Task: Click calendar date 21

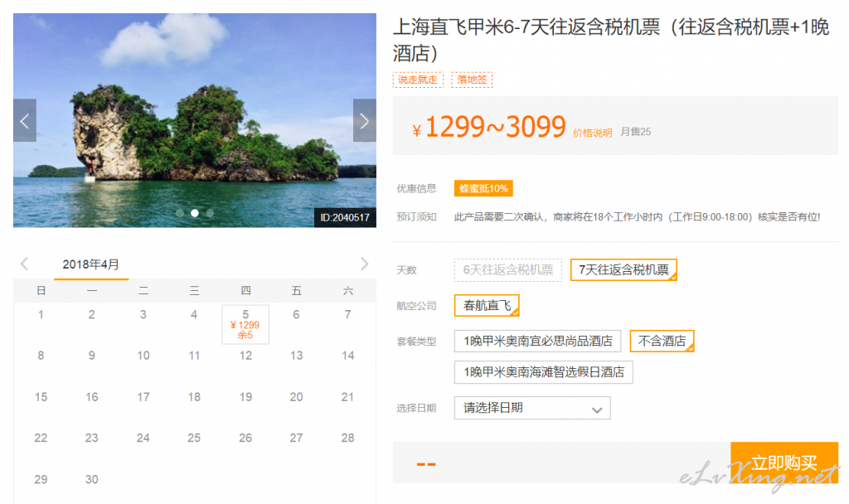Action: click(347, 397)
